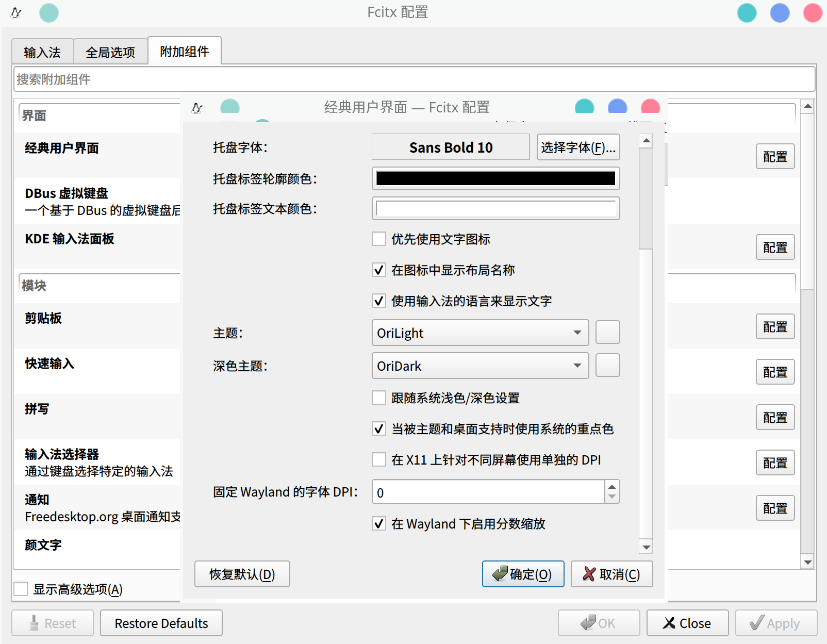This screenshot has height=644, width=827.
Task: Click the addon list scrollbar down arrow
Action: click(808, 562)
